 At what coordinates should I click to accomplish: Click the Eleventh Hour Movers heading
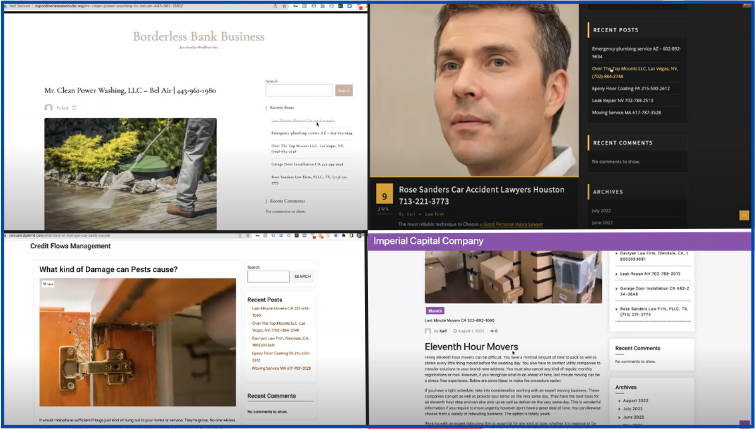pyautogui.click(x=471, y=347)
